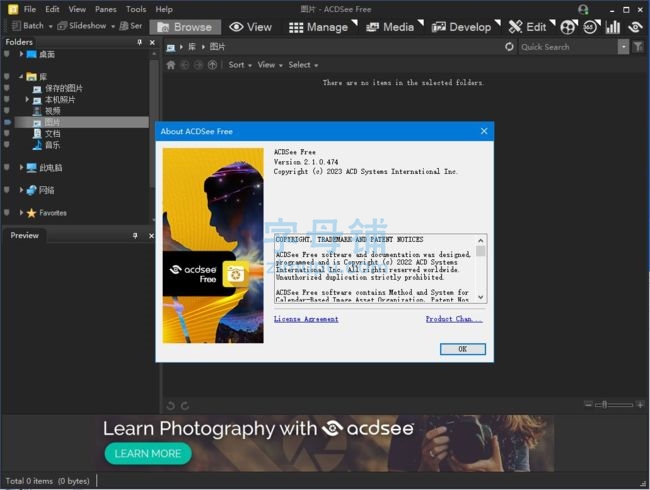Viewport: 650px width, 490px height.
Task: Close the Folders pane
Action: [x=152, y=42]
